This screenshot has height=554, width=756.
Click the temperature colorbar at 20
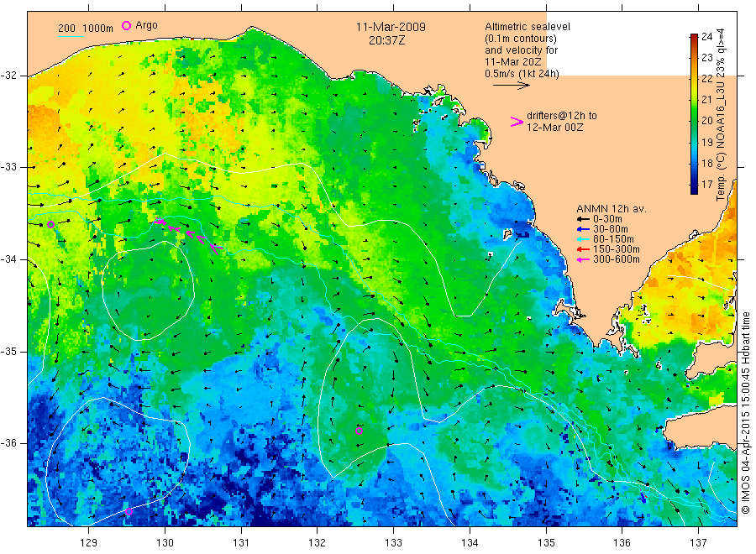point(694,120)
